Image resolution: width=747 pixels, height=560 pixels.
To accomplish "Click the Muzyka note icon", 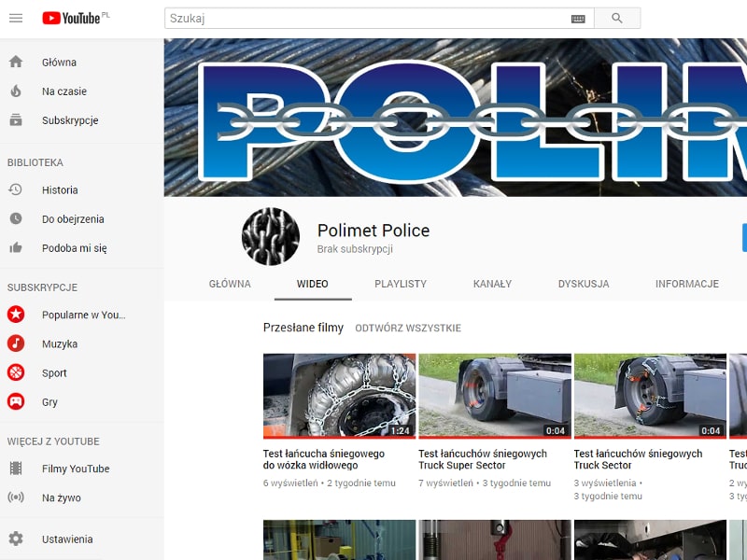I will pos(16,343).
